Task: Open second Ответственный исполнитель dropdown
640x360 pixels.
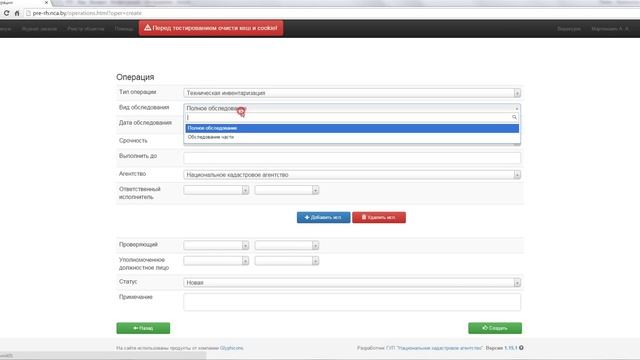Action: coord(287,190)
